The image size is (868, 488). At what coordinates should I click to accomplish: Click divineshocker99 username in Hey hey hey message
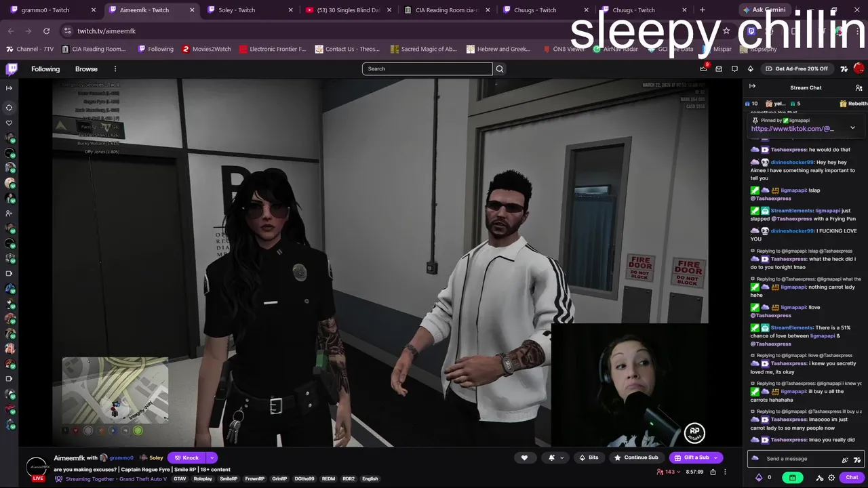[793, 163]
